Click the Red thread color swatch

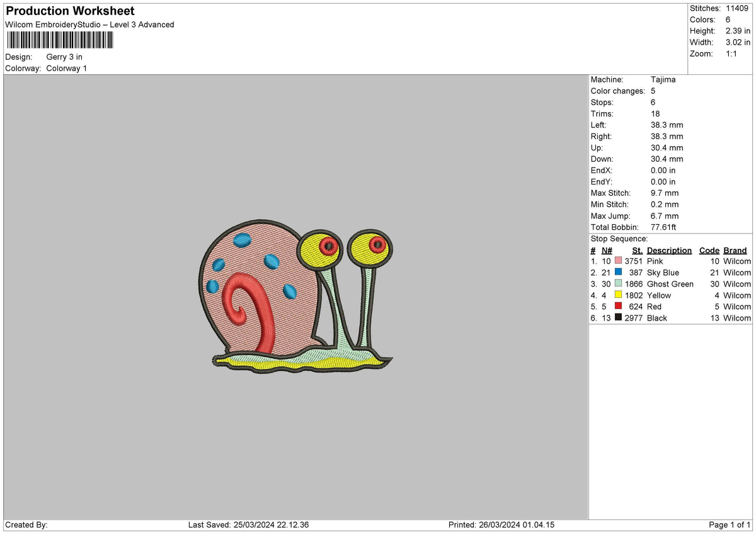coord(618,306)
